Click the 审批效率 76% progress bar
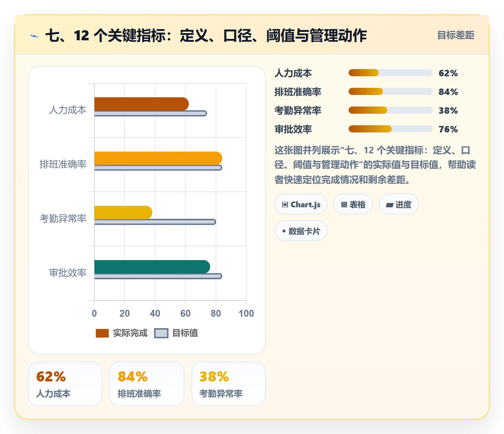Screen dimensions: 504x434 point(390,129)
